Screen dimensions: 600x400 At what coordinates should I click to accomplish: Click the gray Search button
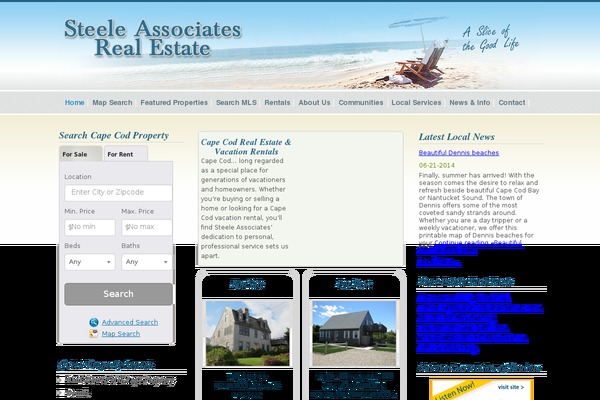(118, 294)
